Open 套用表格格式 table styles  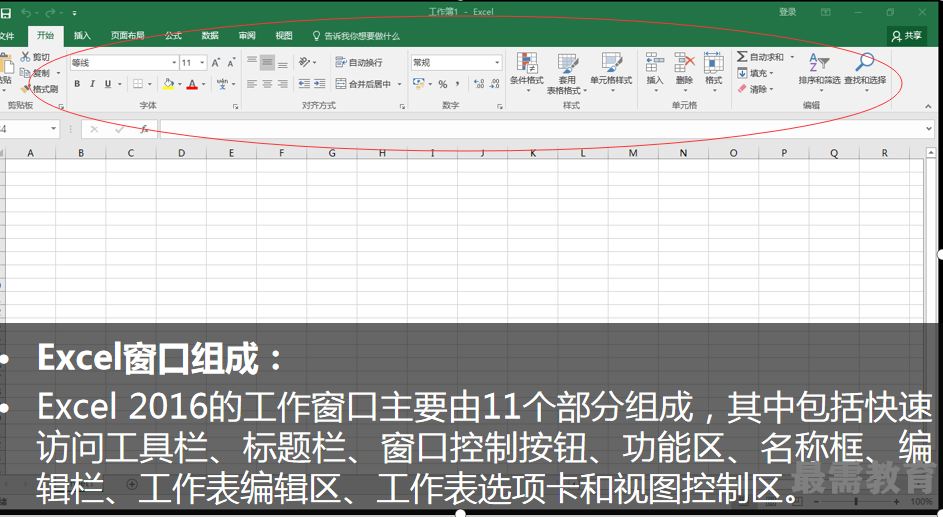[x=567, y=73]
